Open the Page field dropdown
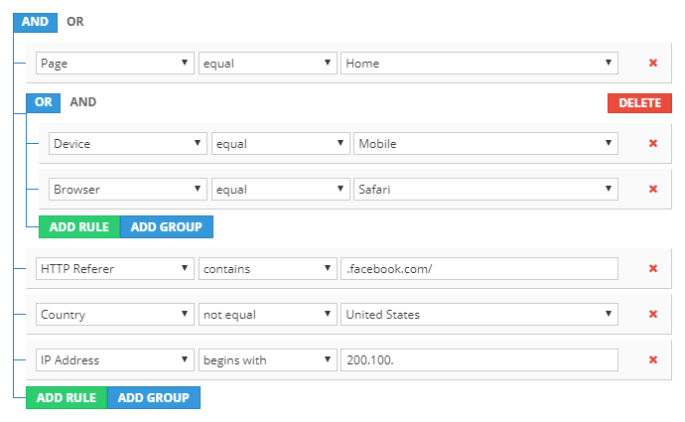The width and height of the screenshot is (685, 422). point(114,63)
